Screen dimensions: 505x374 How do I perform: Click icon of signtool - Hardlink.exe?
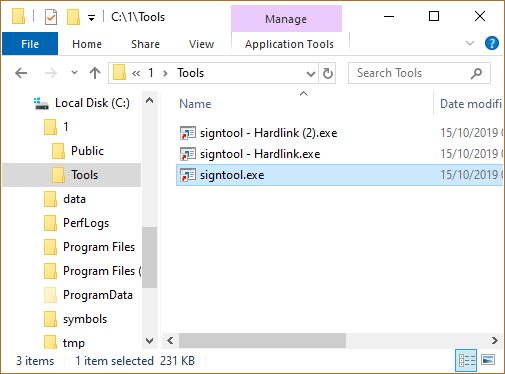click(188, 154)
